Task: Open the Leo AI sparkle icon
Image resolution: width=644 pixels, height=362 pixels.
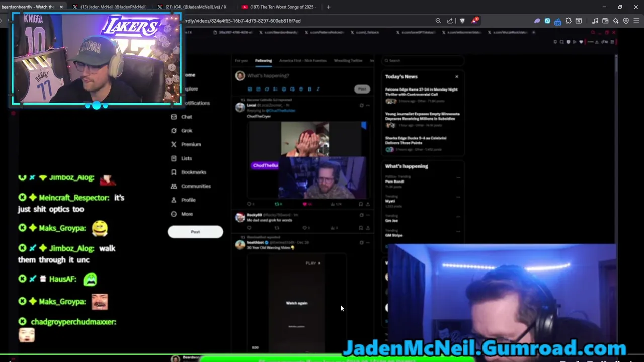Action: (x=615, y=21)
